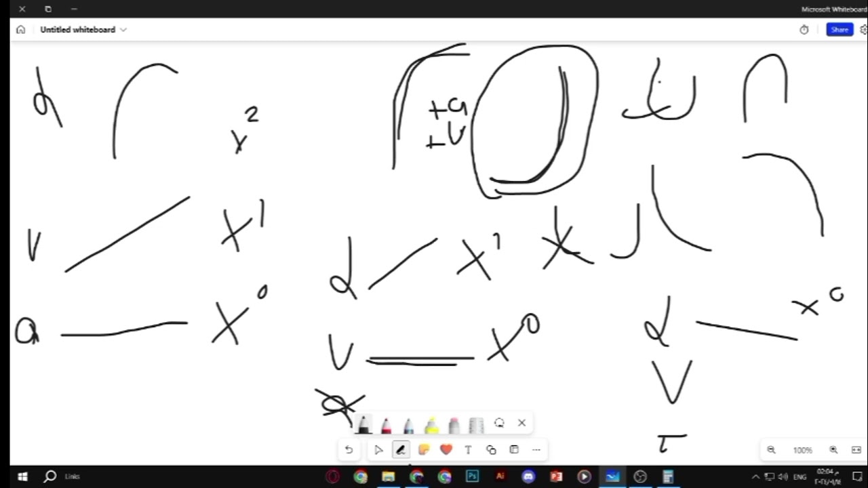Choose the Text tool
868x488 pixels.
pos(468,449)
